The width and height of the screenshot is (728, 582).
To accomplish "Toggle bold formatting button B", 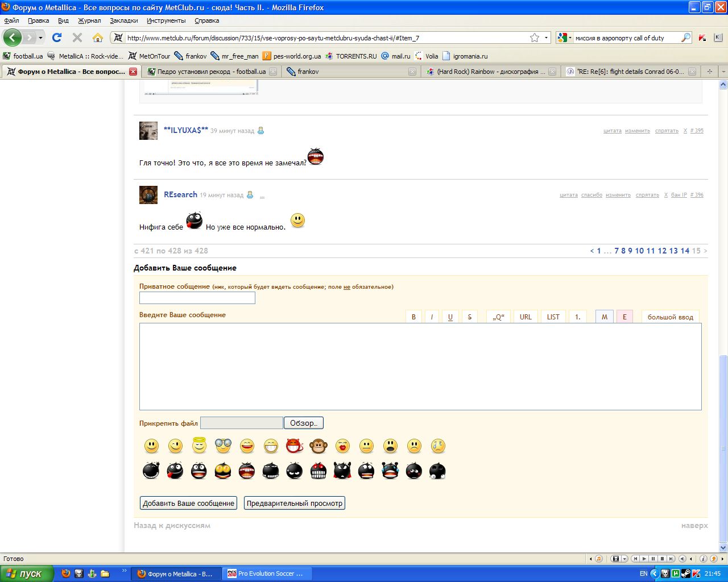I will coord(413,317).
